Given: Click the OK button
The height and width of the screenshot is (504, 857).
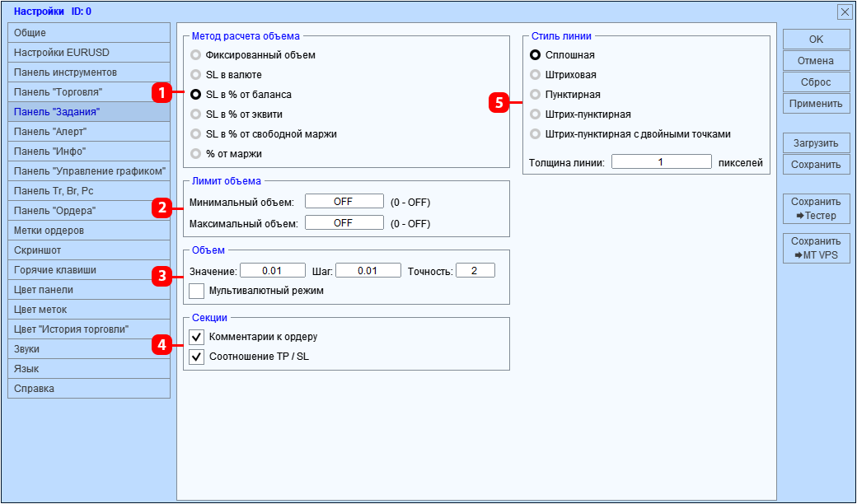Looking at the screenshot, I should click(816, 40).
